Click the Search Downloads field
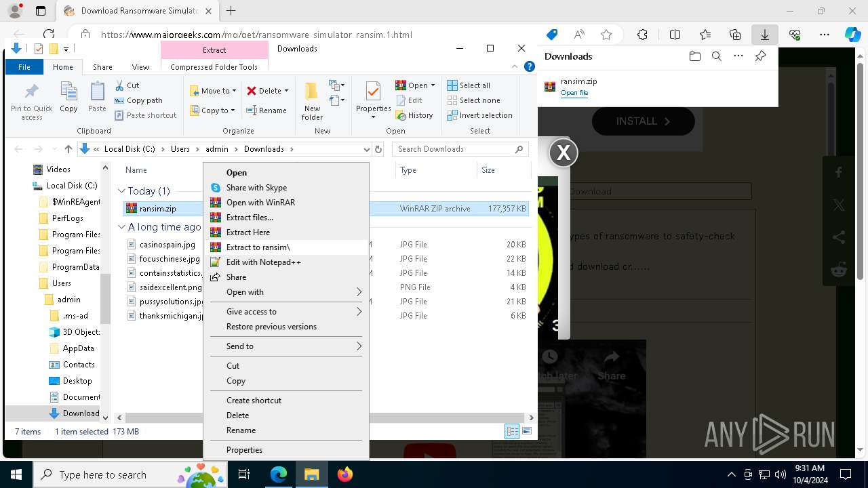Viewport: 868px width, 488px height. 461,149
